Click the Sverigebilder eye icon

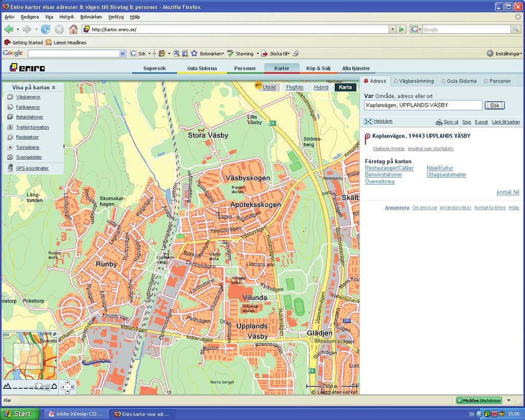(10, 157)
